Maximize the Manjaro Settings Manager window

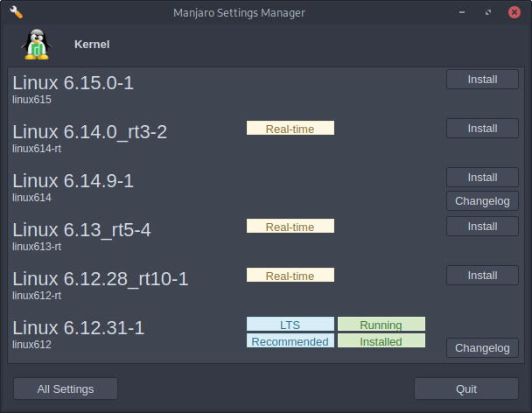click(x=488, y=12)
